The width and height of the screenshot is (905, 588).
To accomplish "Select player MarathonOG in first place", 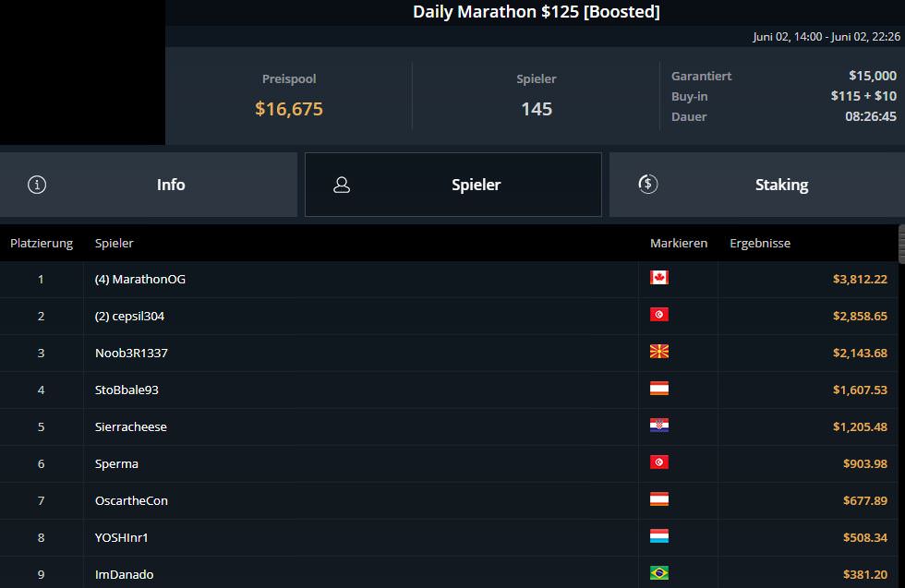I will [140, 279].
